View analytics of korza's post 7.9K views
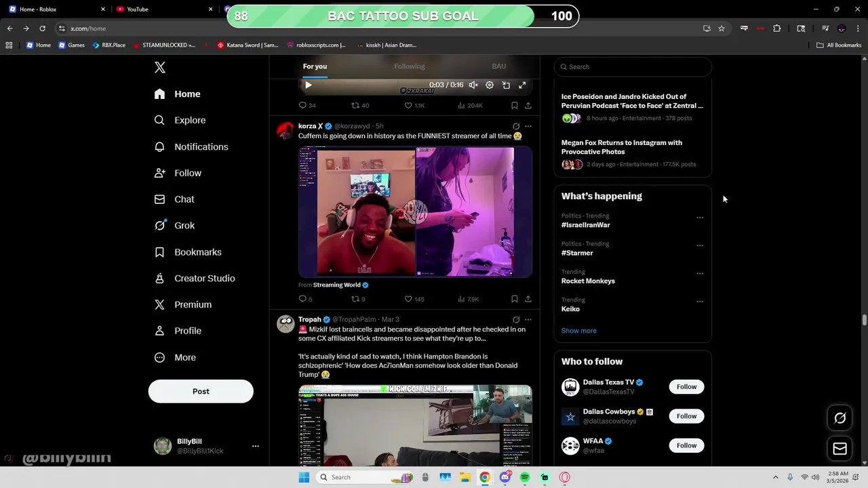 coord(469,299)
